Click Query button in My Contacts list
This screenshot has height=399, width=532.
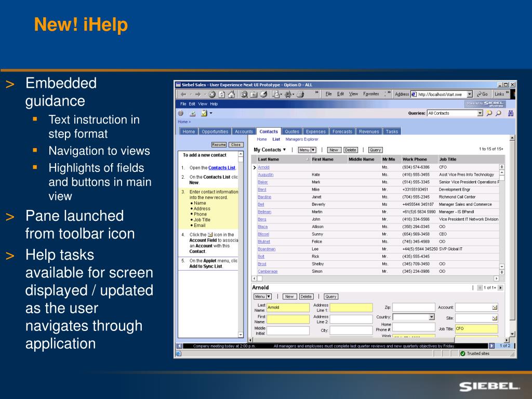(x=375, y=150)
